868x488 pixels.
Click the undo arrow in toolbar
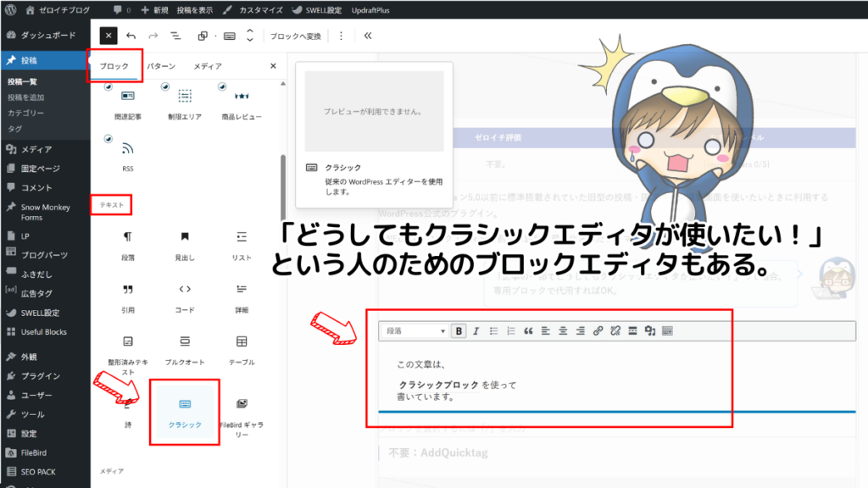pyautogui.click(x=131, y=36)
